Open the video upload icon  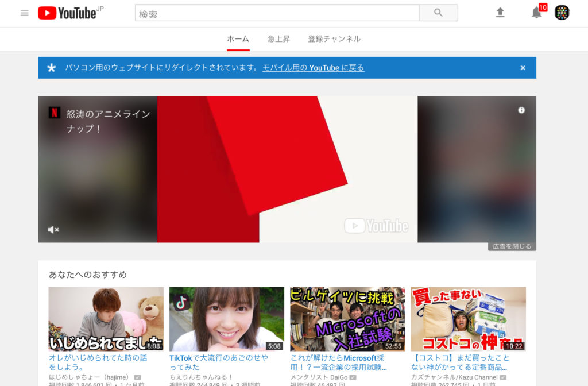(500, 13)
